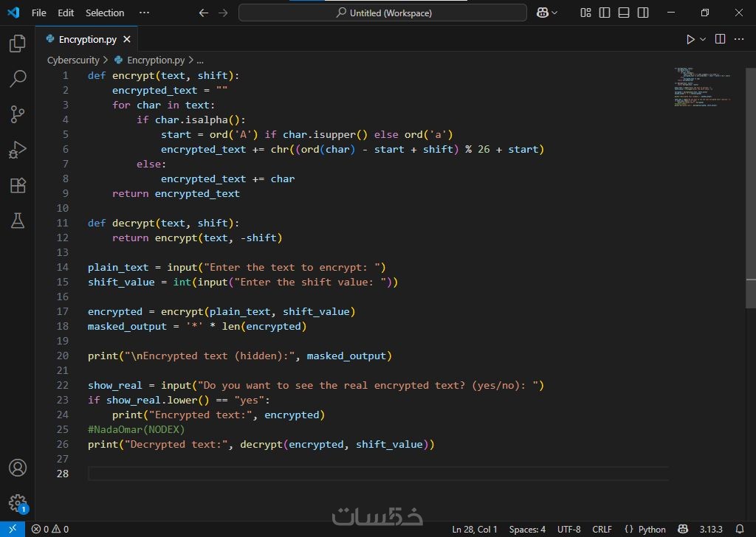Open the Accounts icon in activity bar
Screen dimensions: 756x537
18,468
